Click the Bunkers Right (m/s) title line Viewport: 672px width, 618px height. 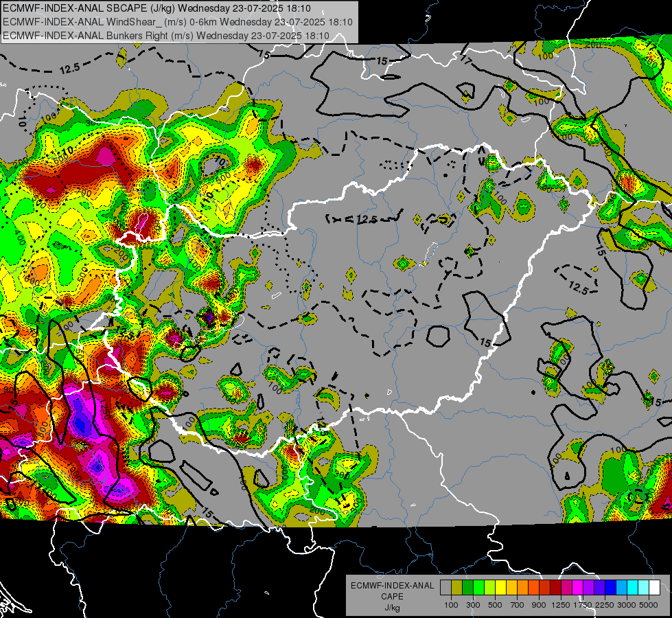pos(166,36)
